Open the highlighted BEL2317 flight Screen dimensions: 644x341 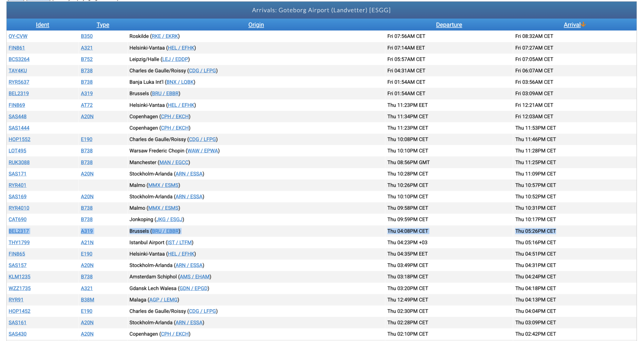tap(19, 231)
